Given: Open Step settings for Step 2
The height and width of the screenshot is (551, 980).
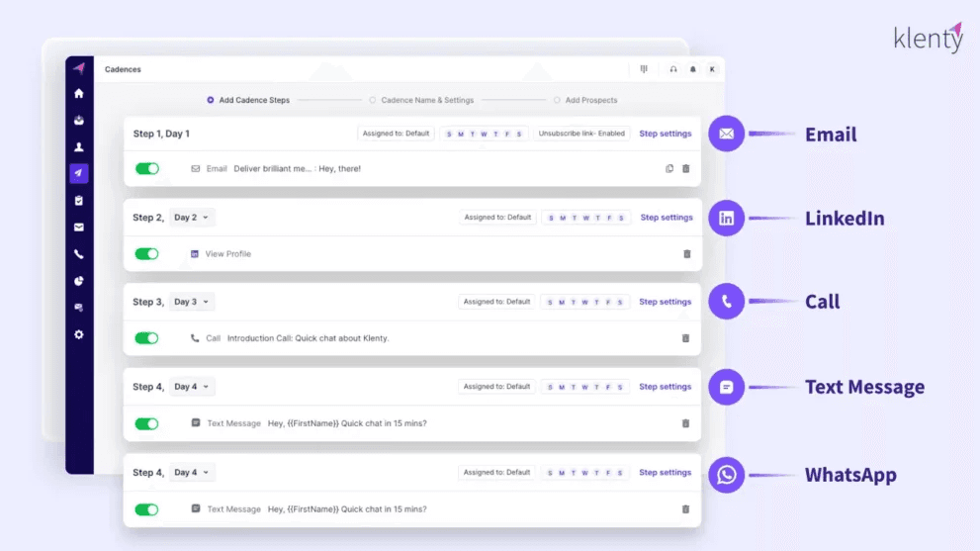Looking at the screenshot, I should click(667, 217).
